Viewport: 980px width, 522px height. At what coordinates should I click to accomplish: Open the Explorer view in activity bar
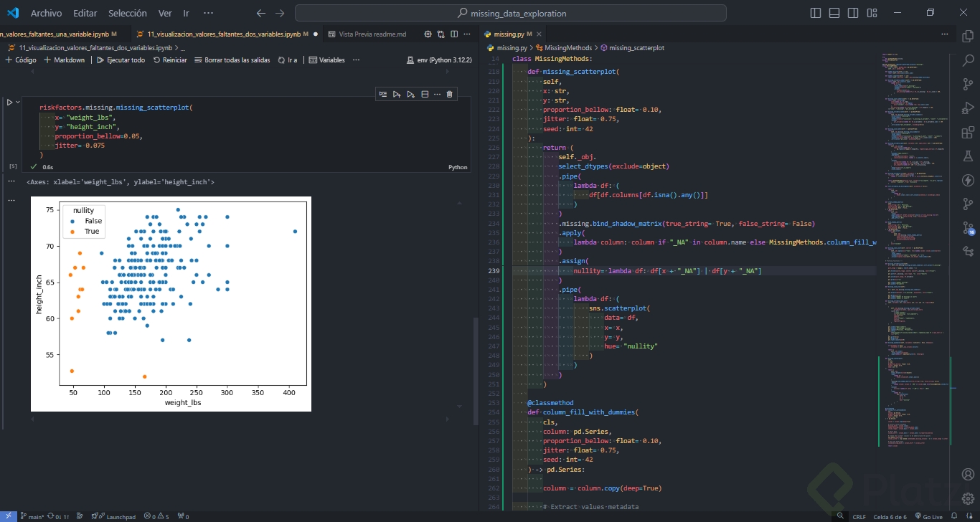tap(968, 37)
